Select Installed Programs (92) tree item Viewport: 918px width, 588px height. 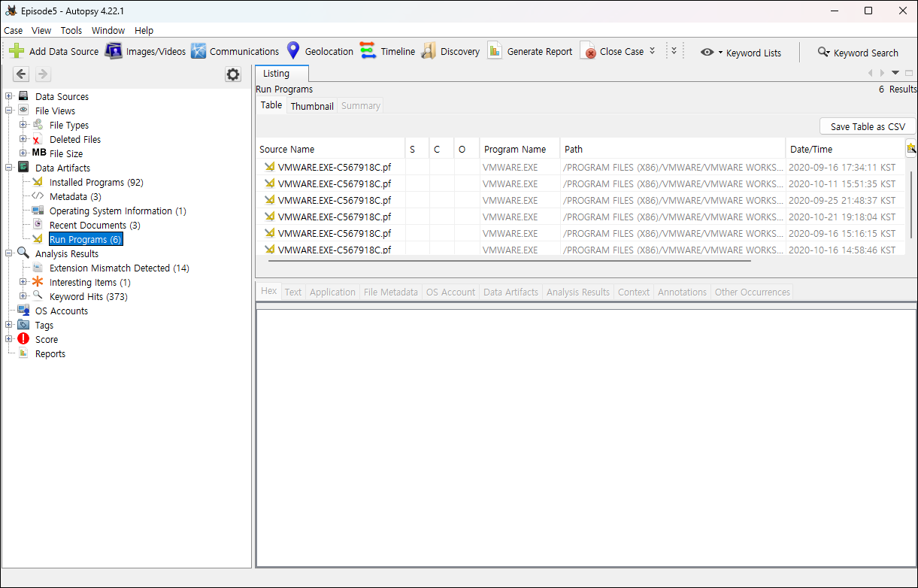[x=96, y=182]
